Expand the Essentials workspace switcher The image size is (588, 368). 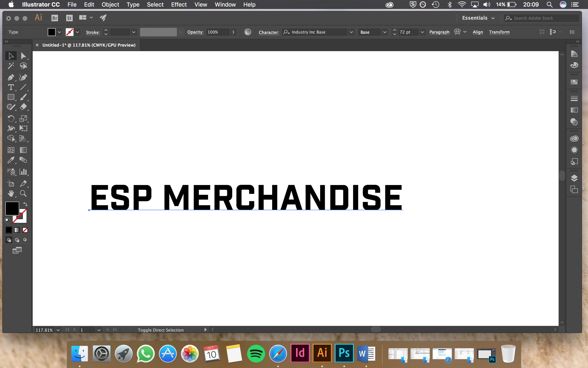pyautogui.click(x=478, y=18)
